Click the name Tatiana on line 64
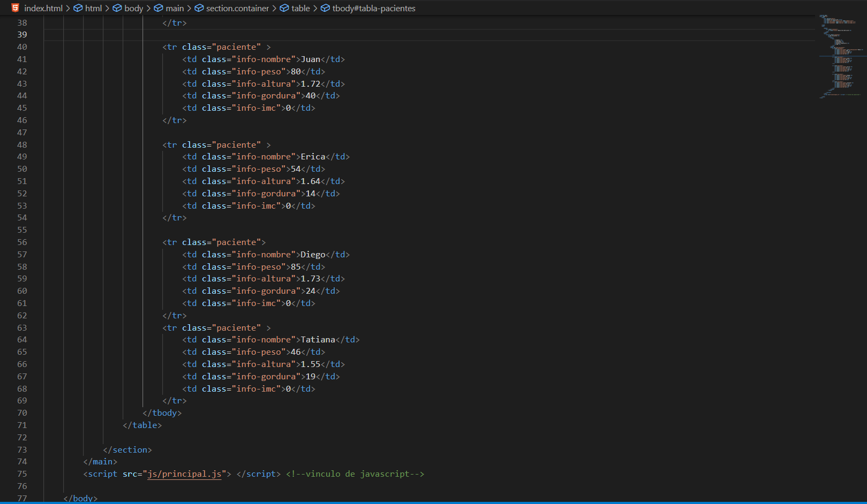 318,340
